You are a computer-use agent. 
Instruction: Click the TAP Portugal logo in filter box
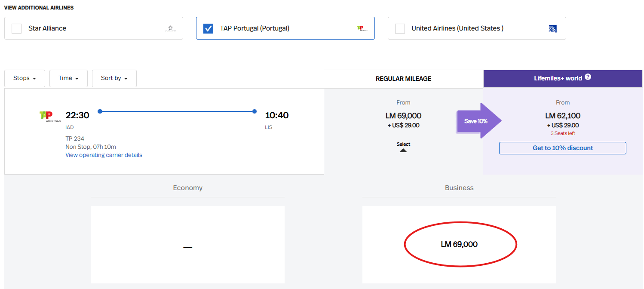click(x=362, y=28)
